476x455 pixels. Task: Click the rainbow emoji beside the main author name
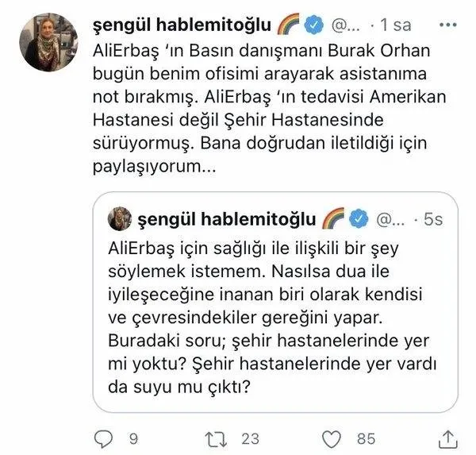pyautogui.click(x=288, y=24)
